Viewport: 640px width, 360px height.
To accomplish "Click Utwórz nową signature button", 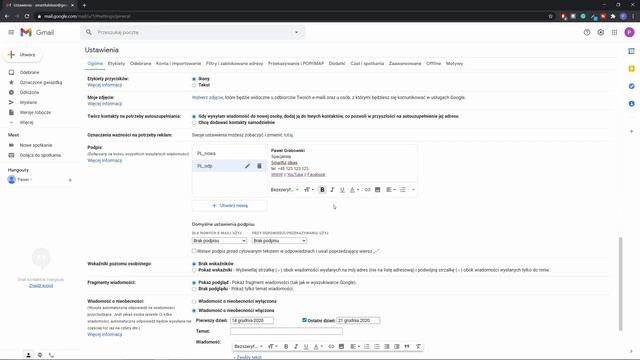I will [x=230, y=206].
